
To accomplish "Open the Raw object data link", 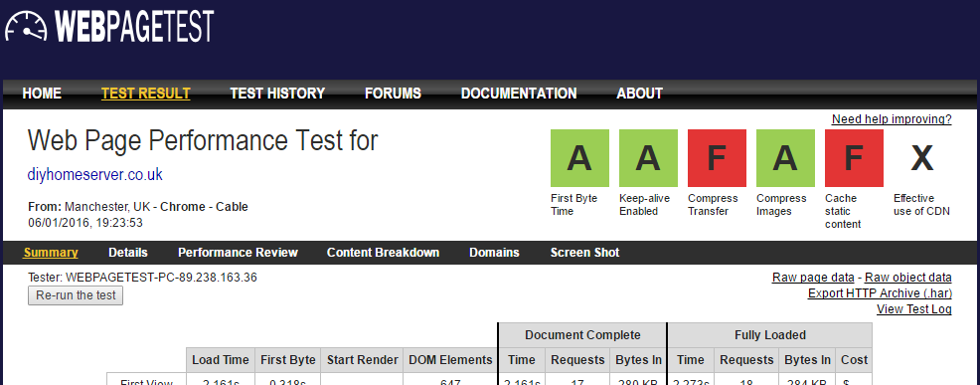I will point(908,278).
